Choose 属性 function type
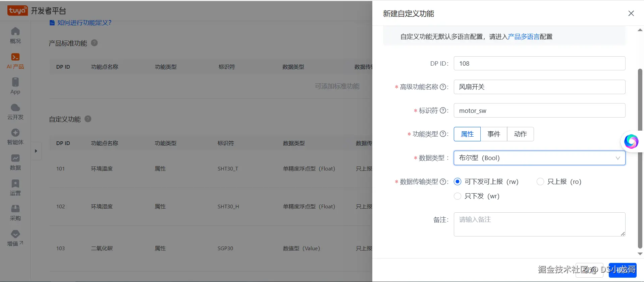This screenshot has width=644, height=282. coord(467,134)
